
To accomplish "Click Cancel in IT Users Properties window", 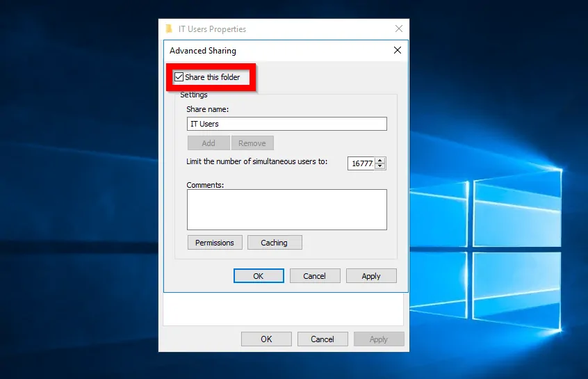I will pos(322,339).
